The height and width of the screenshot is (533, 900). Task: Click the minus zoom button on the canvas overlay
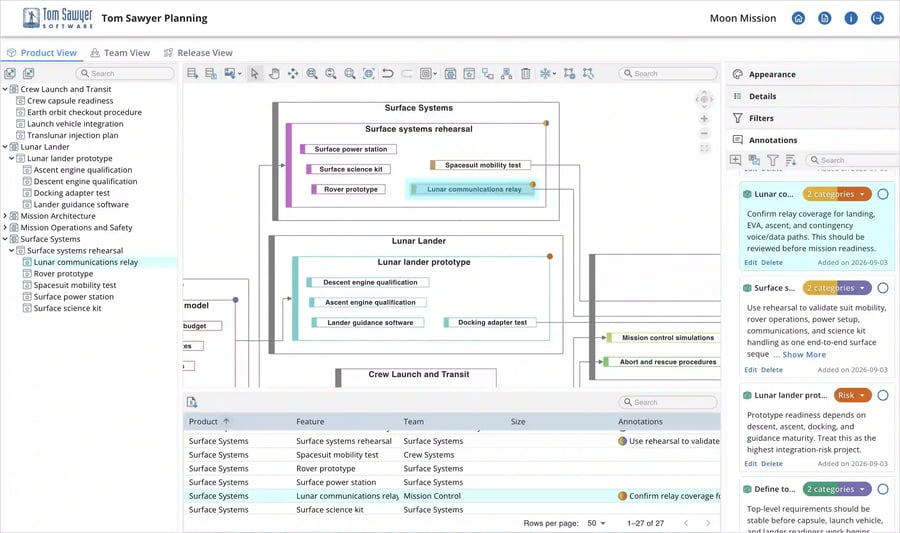(704, 133)
